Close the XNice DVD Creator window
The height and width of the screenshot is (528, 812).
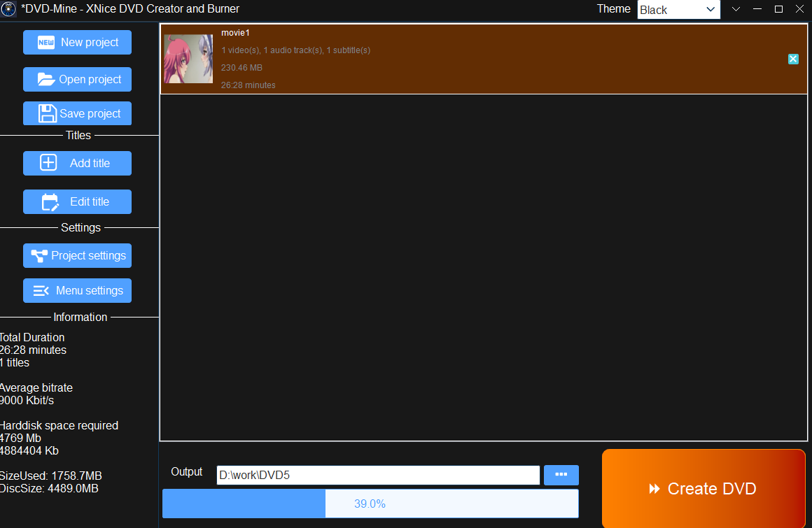tap(799, 10)
